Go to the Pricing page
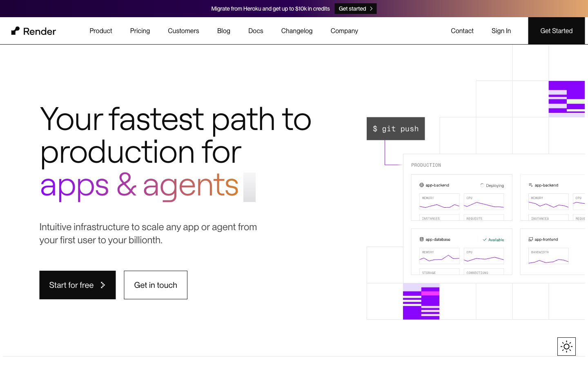The image size is (588, 368). tap(140, 31)
